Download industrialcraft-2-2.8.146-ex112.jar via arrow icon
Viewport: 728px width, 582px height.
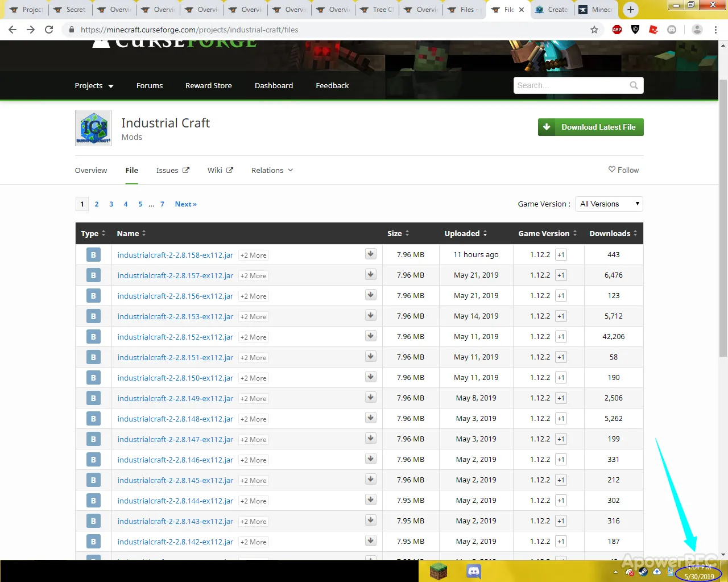[x=371, y=459]
